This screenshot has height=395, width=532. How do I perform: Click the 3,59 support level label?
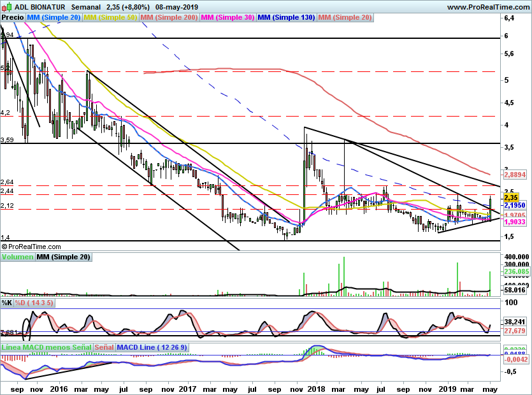click(x=7, y=140)
